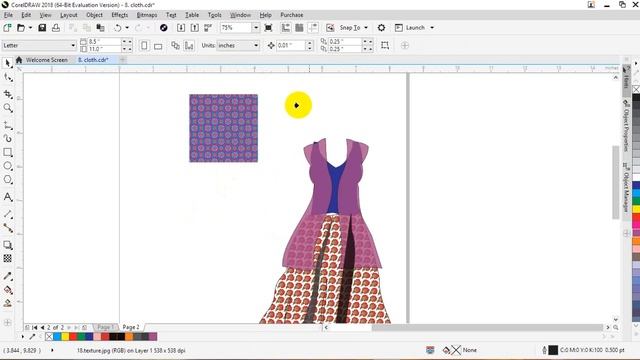
Task: Select the Connector tool
Action: pyautogui.click(x=7, y=228)
